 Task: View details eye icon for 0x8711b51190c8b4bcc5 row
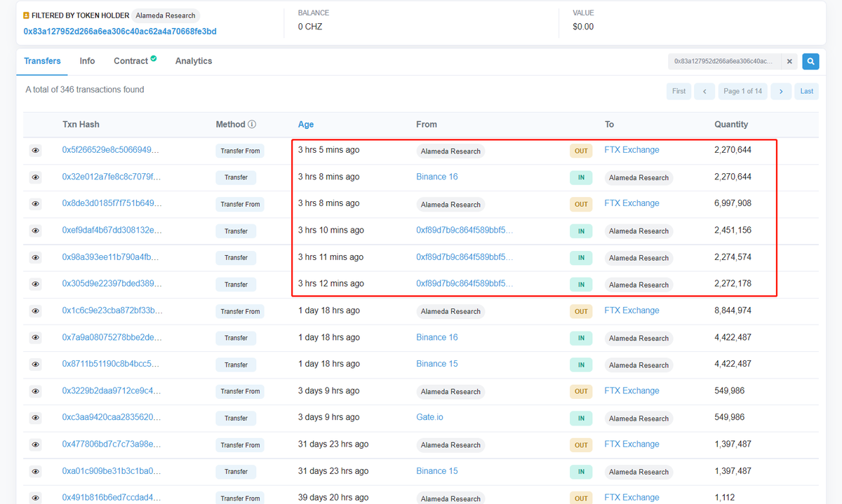(x=36, y=365)
